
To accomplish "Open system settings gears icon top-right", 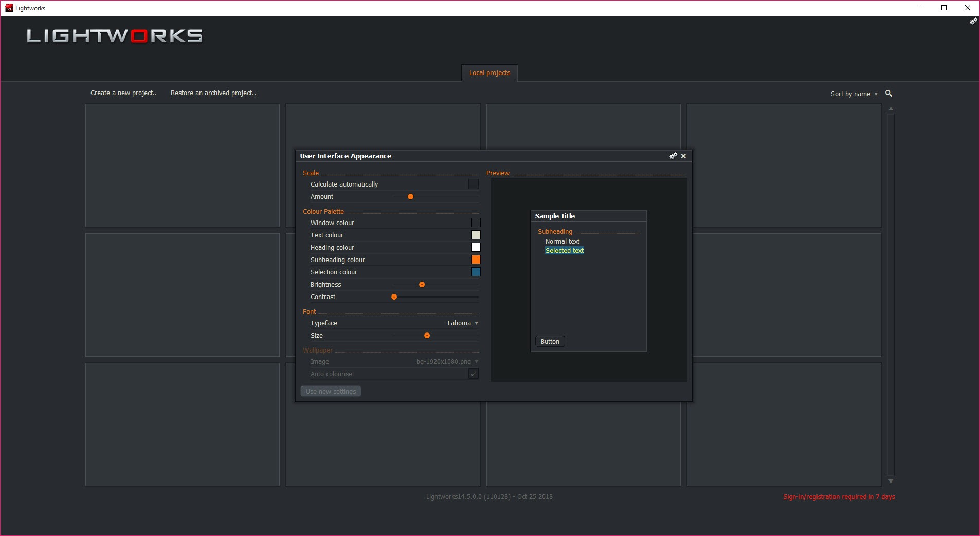I will coord(973,22).
